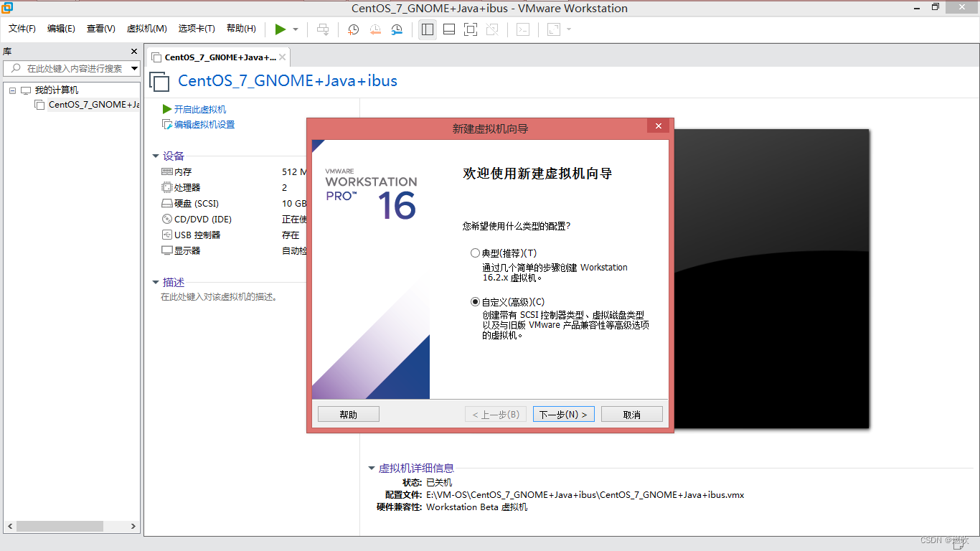980x551 pixels.
Task: Select the 自定义(高级) radio button
Action: [475, 301]
